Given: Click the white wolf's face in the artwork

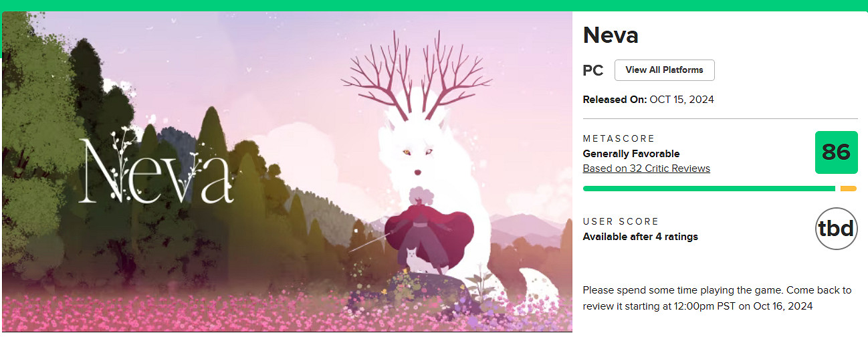Looking at the screenshot, I should [x=416, y=157].
